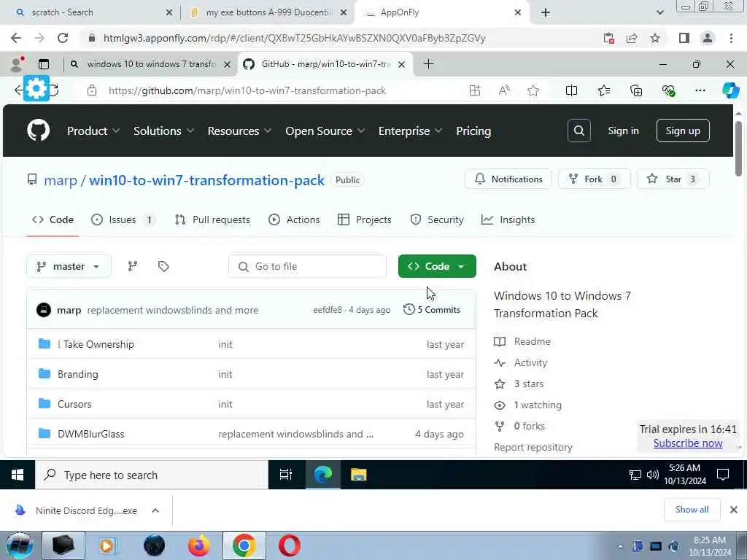Open the 5 Commits history
The height and width of the screenshot is (560, 747).
432,309
